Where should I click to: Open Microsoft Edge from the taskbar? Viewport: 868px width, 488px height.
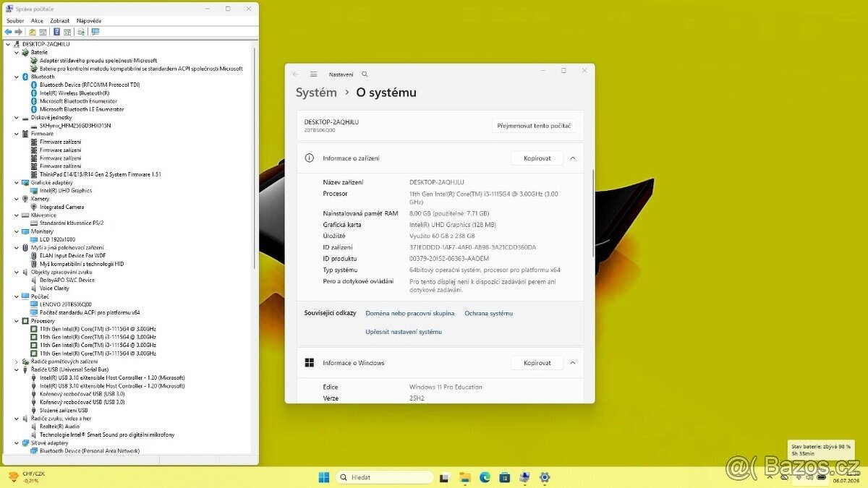[485, 477]
